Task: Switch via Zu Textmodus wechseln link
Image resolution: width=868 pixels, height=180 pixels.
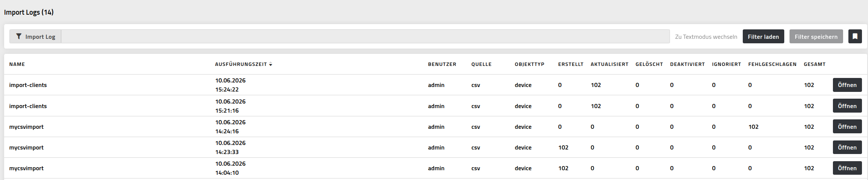Action: tap(706, 37)
